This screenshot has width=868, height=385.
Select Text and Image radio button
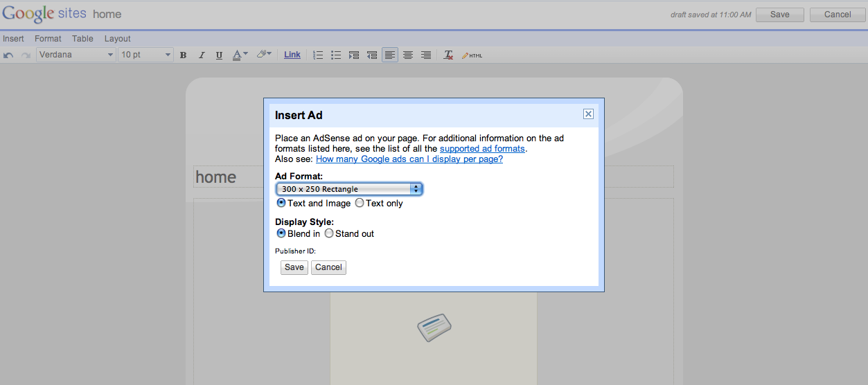point(281,203)
